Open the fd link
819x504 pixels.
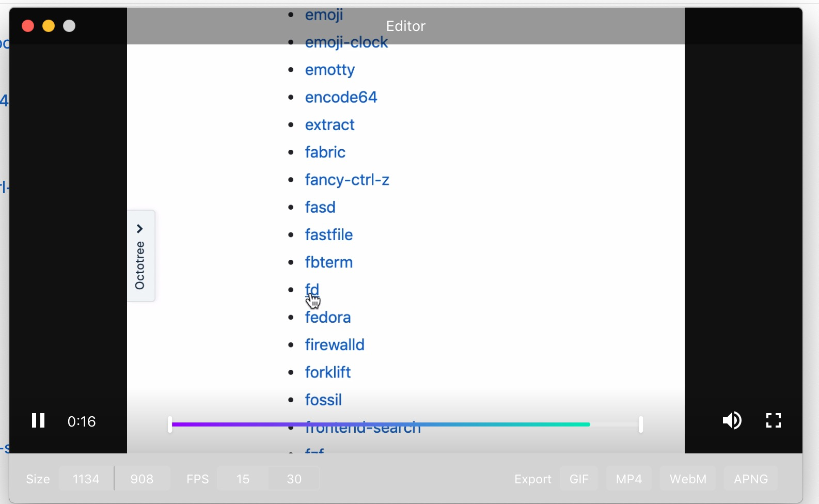tap(312, 289)
